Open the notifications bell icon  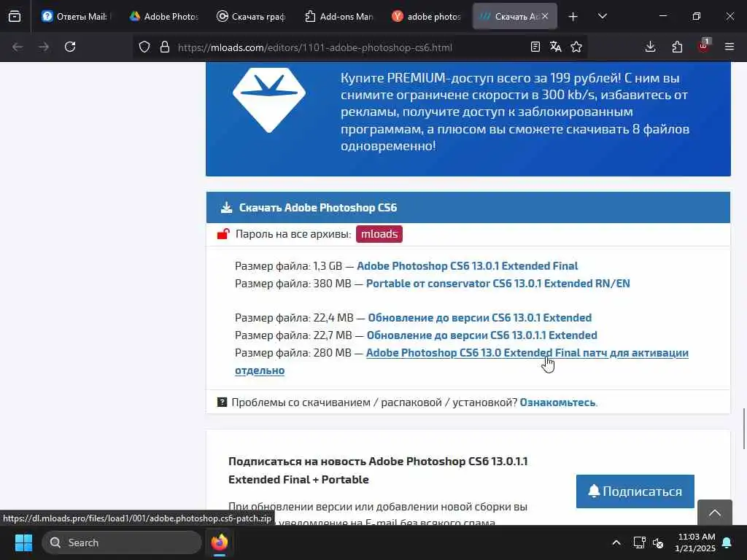[727, 542]
